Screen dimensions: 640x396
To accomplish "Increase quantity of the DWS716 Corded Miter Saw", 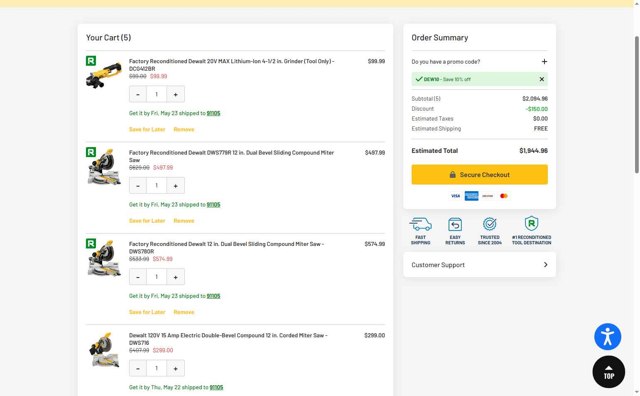I will click(x=176, y=369).
